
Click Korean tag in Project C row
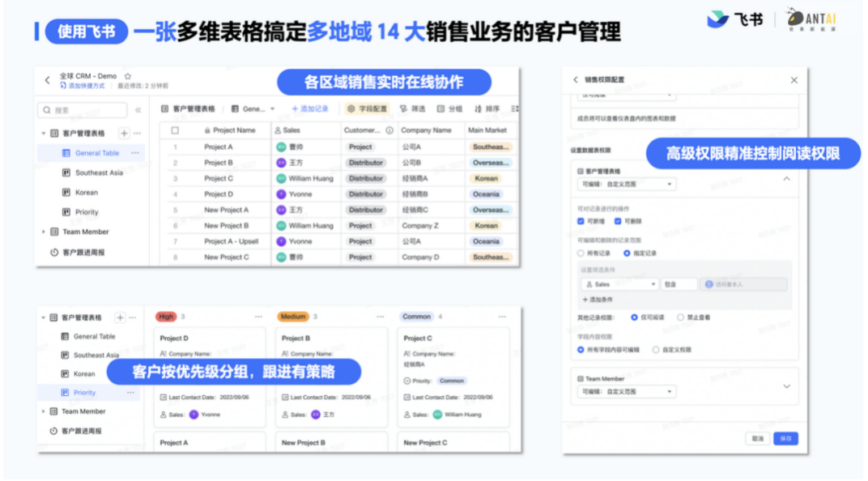tap(486, 179)
